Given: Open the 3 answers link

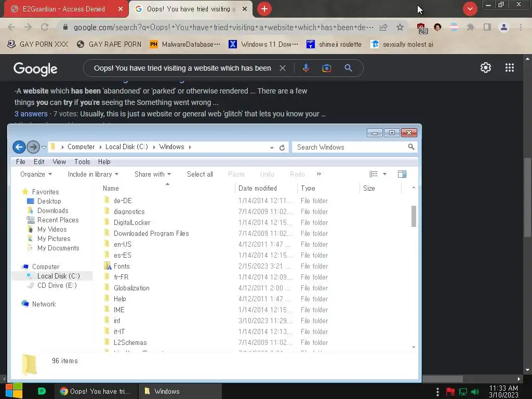Looking at the screenshot, I should [31, 114].
